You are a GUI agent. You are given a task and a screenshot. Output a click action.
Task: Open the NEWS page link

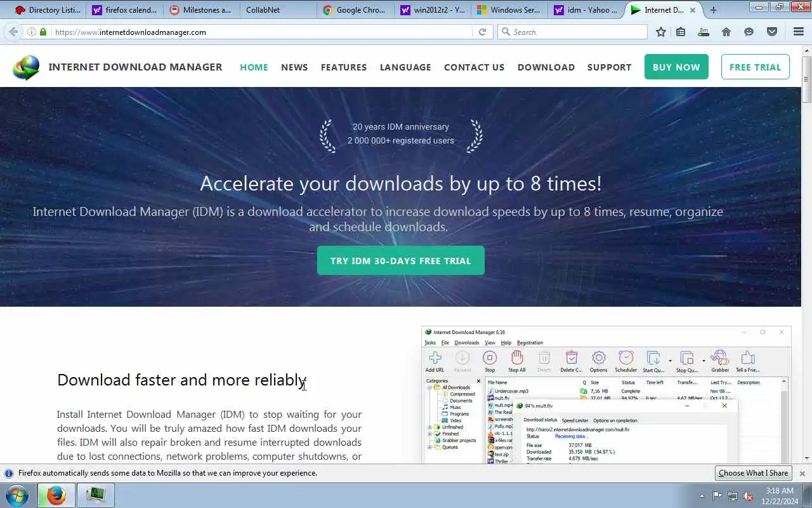coord(294,67)
